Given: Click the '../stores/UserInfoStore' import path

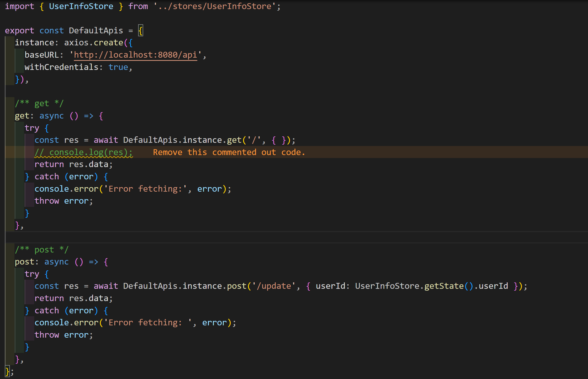Looking at the screenshot, I should pos(215,6).
